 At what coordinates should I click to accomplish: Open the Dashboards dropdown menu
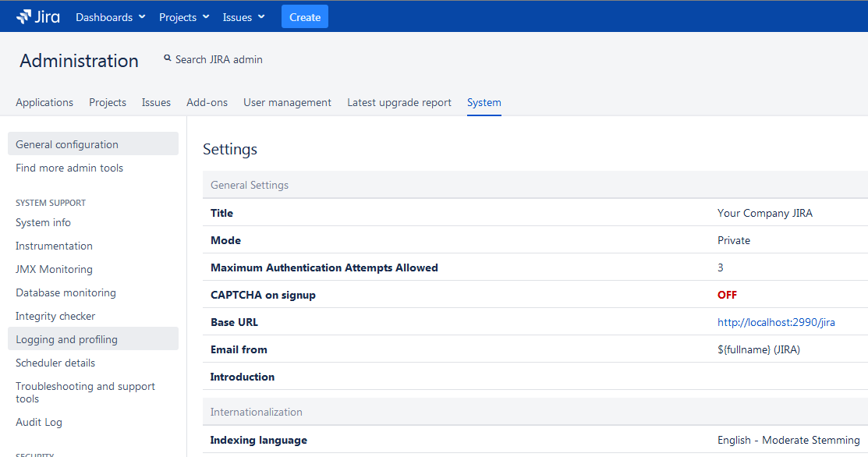[x=110, y=17]
